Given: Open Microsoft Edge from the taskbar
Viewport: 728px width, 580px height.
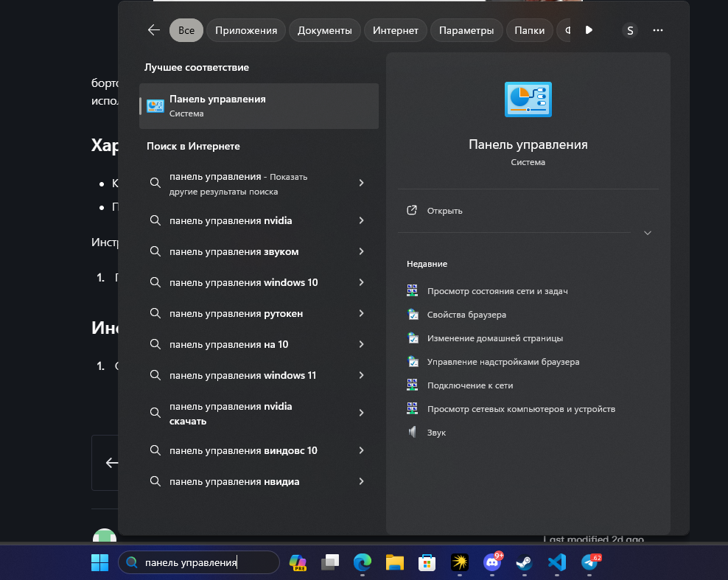Looking at the screenshot, I should tap(362, 563).
